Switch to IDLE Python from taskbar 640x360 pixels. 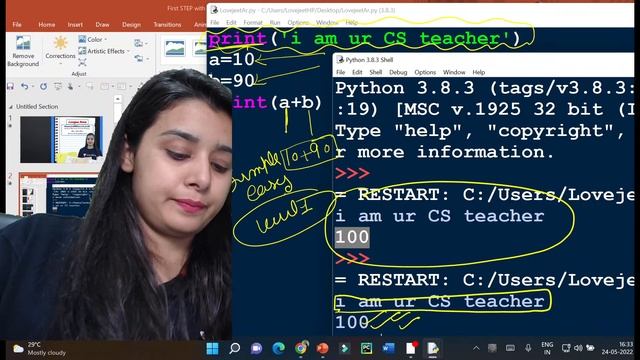(432, 349)
